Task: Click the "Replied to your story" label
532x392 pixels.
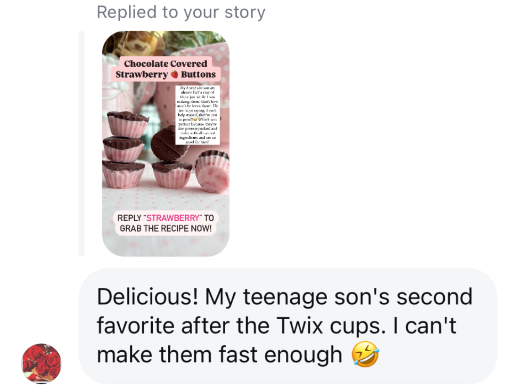Action: pos(181,12)
